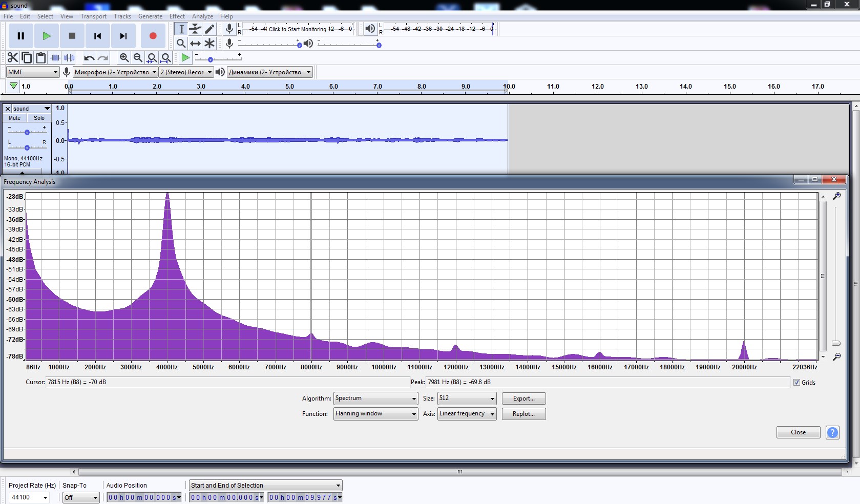Open the Effect menu
Viewport: 860px width, 504px height.
177,16
